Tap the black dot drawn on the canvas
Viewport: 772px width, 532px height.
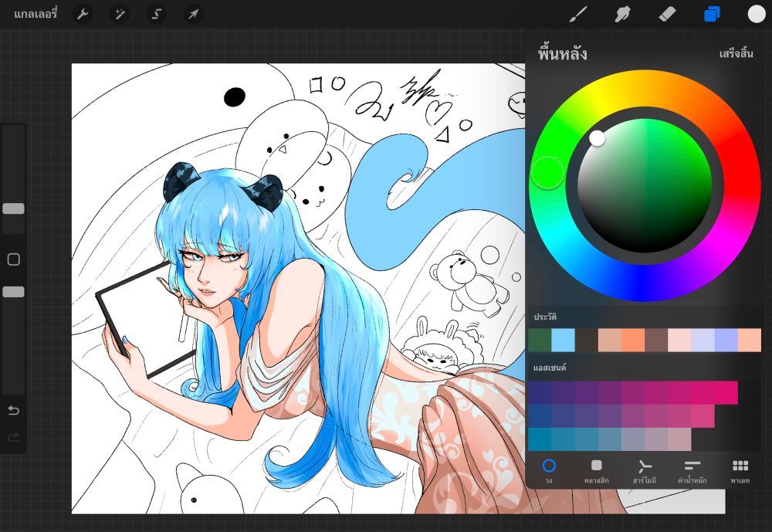(235, 97)
